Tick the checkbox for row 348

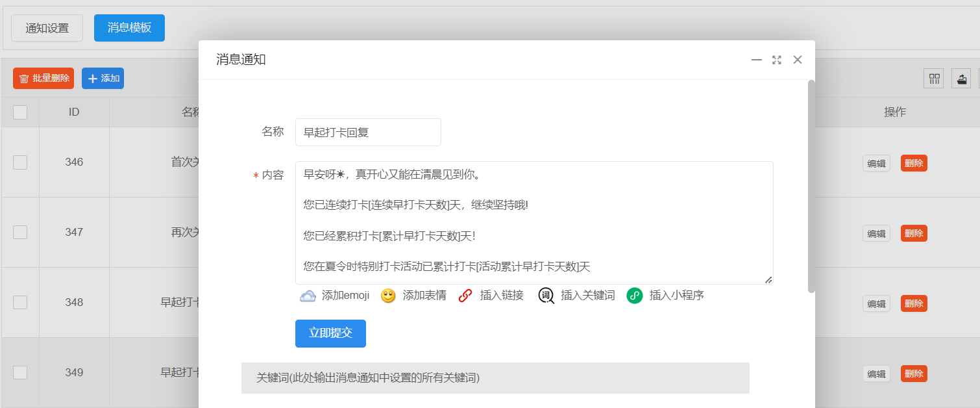(20, 302)
